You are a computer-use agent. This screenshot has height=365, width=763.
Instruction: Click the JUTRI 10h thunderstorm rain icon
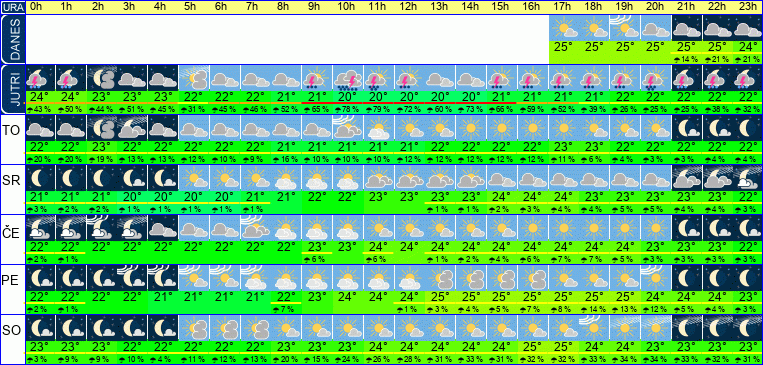(348, 78)
